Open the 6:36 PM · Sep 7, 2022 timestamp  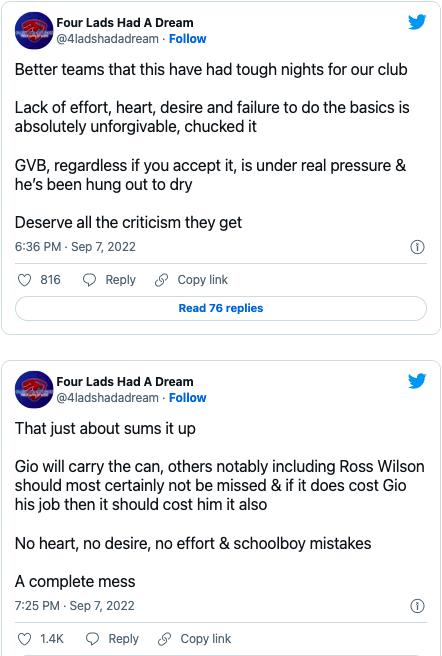pos(75,246)
